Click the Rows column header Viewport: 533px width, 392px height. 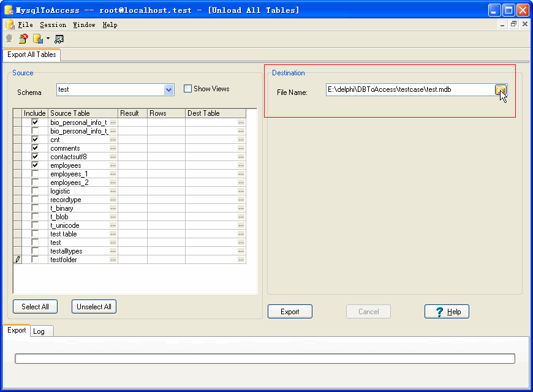tap(166, 113)
